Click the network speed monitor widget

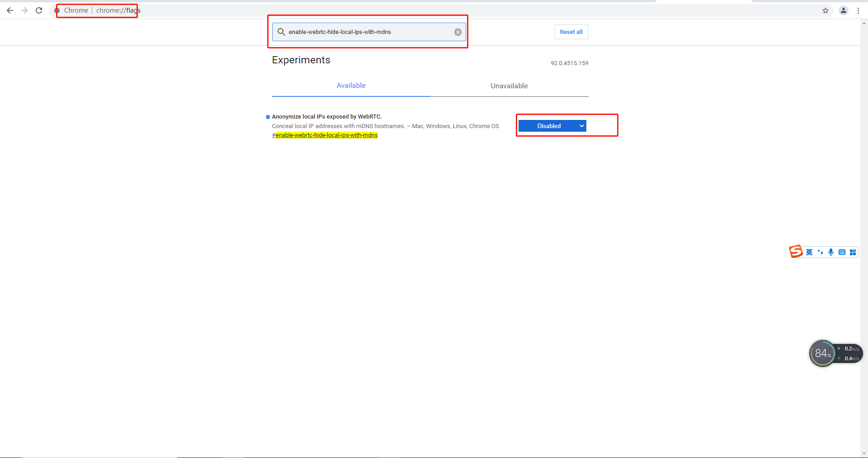click(849, 353)
